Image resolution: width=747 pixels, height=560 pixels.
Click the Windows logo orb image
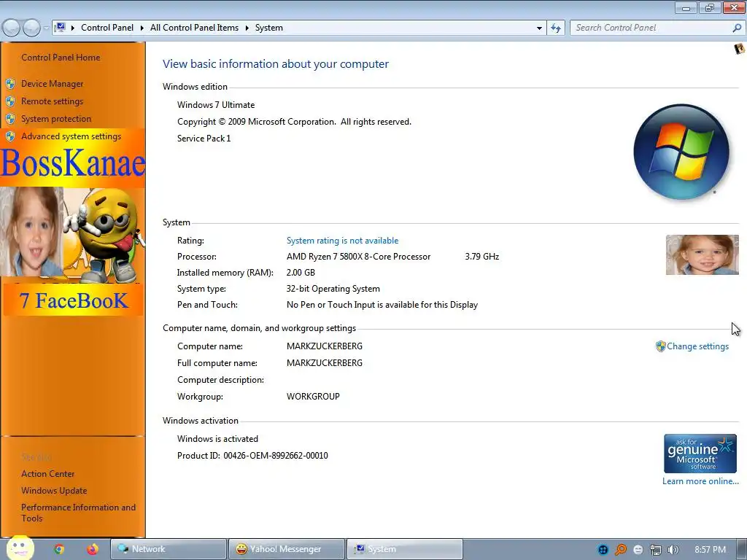pyautogui.click(x=681, y=152)
